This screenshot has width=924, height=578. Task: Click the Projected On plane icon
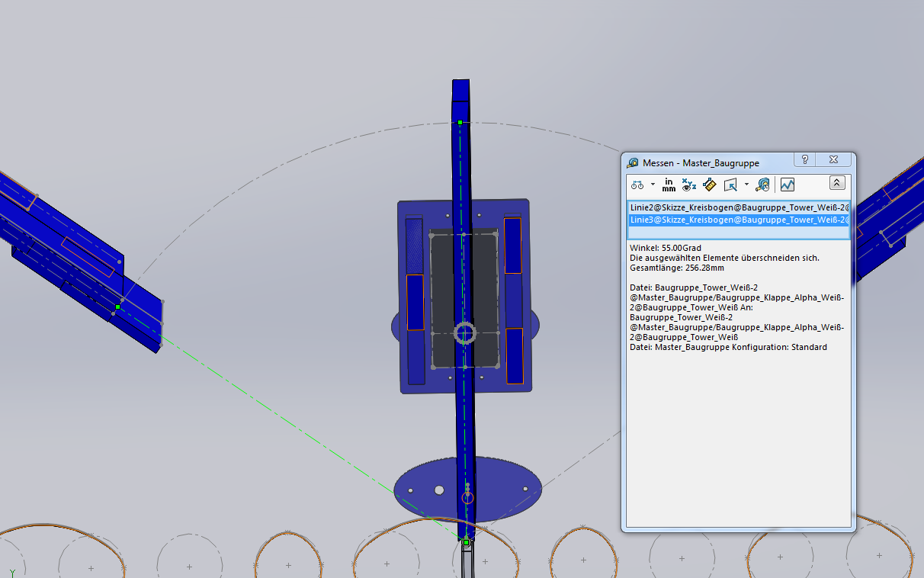coord(730,185)
